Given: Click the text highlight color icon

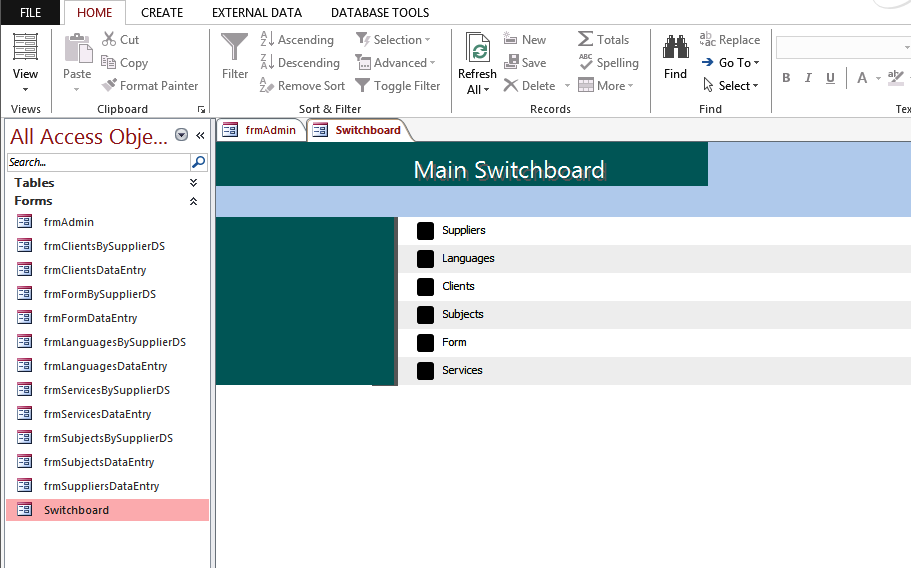Looking at the screenshot, I should tap(895, 78).
